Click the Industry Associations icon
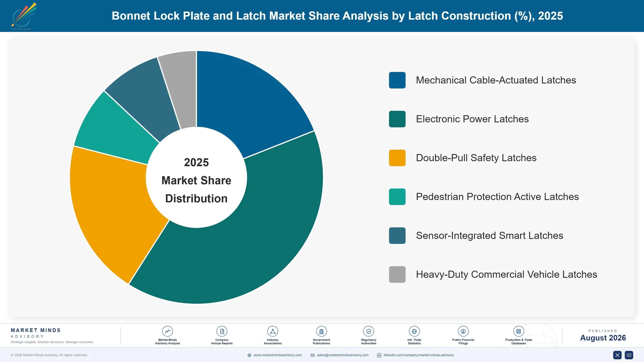644x362 pixels. tap(273, 331)
